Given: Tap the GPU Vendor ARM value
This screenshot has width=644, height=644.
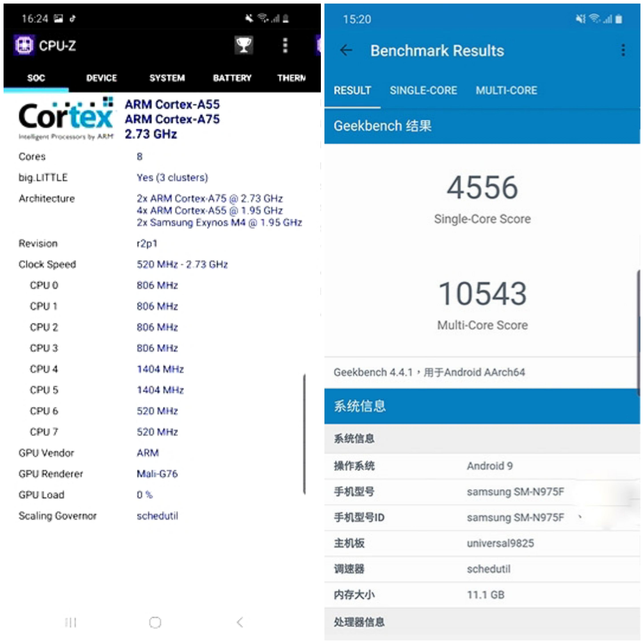Looking at the screenshot, I should 148,453.
